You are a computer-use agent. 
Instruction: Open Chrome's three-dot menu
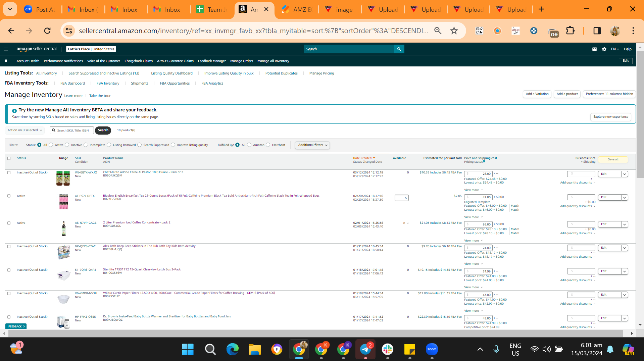click(633, 31)
